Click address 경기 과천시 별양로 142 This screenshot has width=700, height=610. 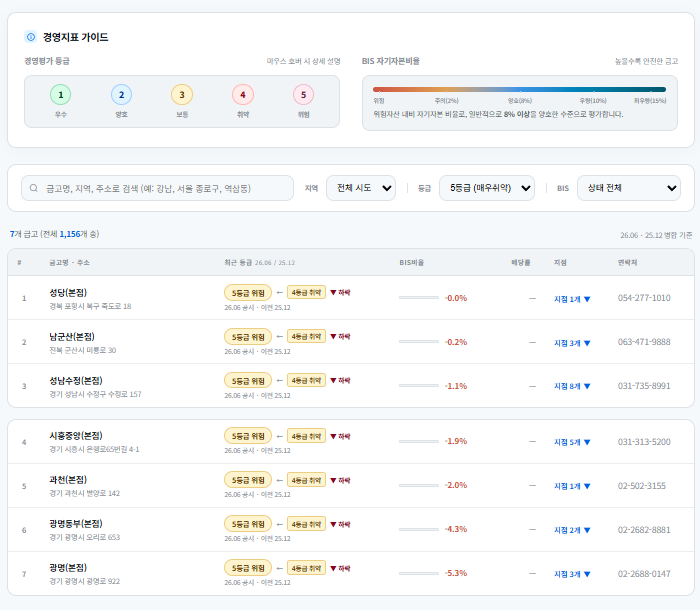(84, 493)
